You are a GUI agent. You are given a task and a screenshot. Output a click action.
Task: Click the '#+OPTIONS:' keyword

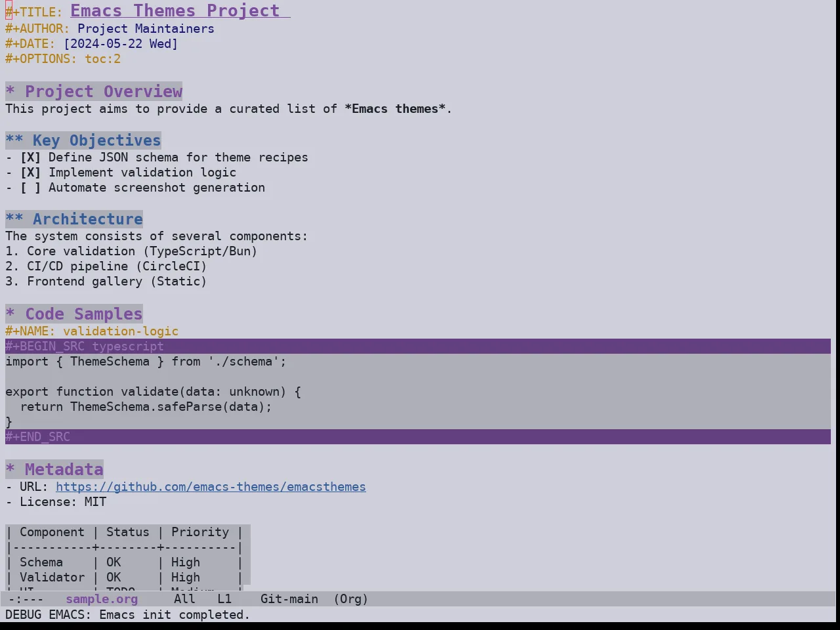(x=41, y=59)
